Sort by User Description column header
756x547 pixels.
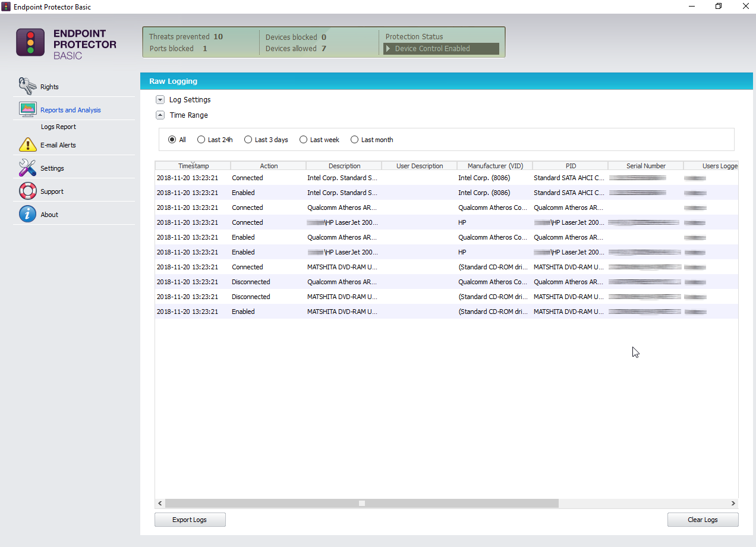420,166
